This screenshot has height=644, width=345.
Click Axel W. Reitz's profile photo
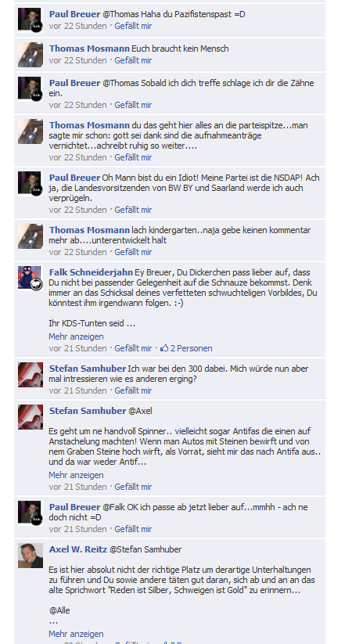click(x=30, y=556)
